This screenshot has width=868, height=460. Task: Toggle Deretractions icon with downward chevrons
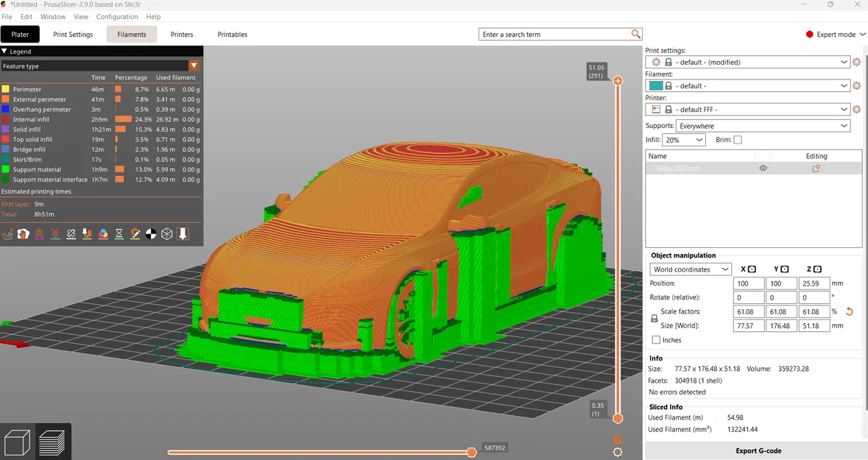click(x=55, y=234)
